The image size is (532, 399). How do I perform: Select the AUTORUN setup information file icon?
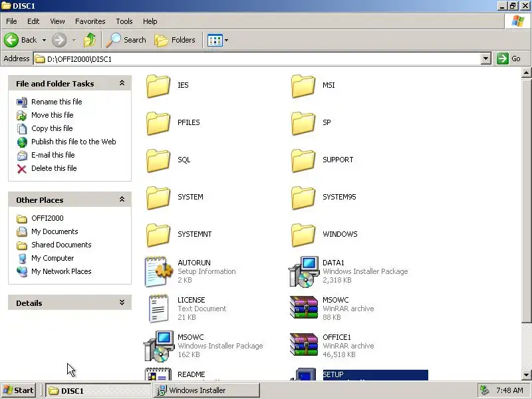tap(159, 271)
